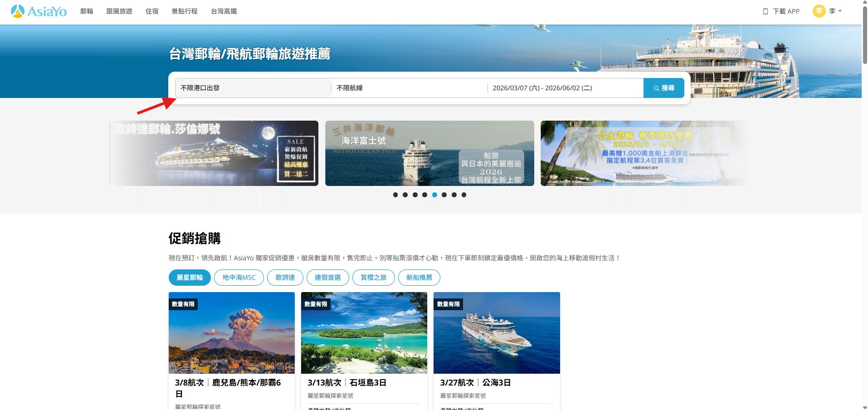Image resolution: width=868 pixels, height=410 pixels.
Task: Expand the user account menu arrow
Action: [840, 11]
